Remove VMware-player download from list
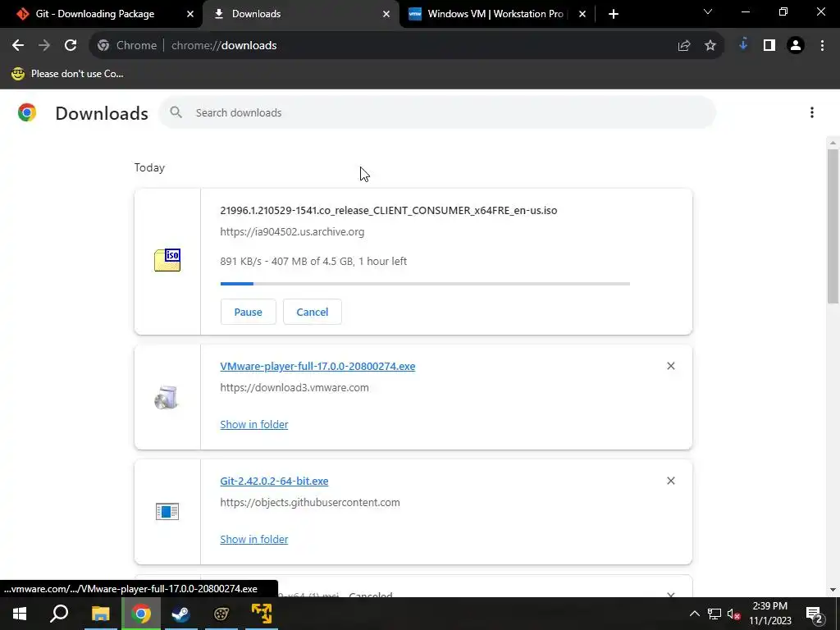 (x=671, y=366)
